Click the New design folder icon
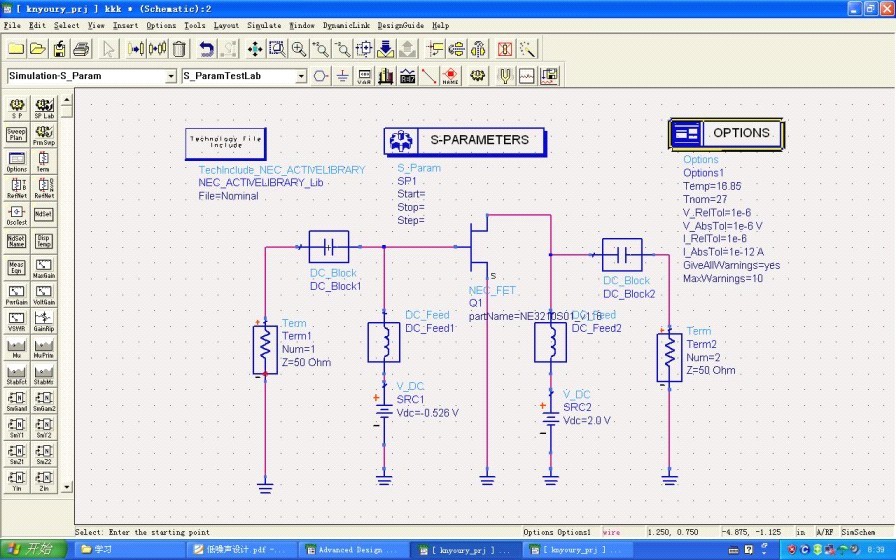896x560 pixels. coord(16,49)
